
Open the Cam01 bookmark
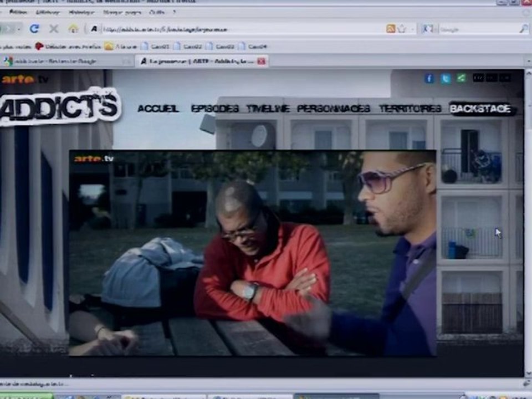[155, 46]
